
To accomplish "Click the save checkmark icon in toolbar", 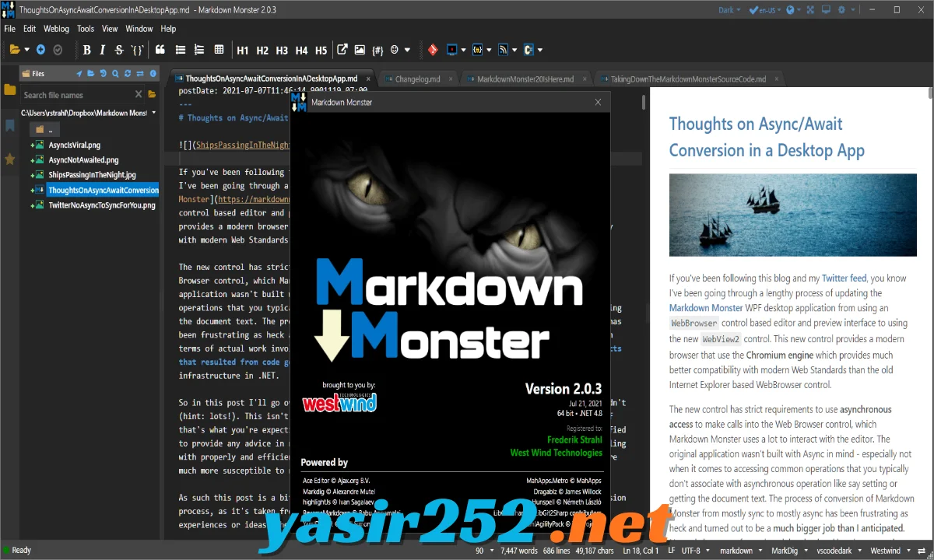I will 58,50.
